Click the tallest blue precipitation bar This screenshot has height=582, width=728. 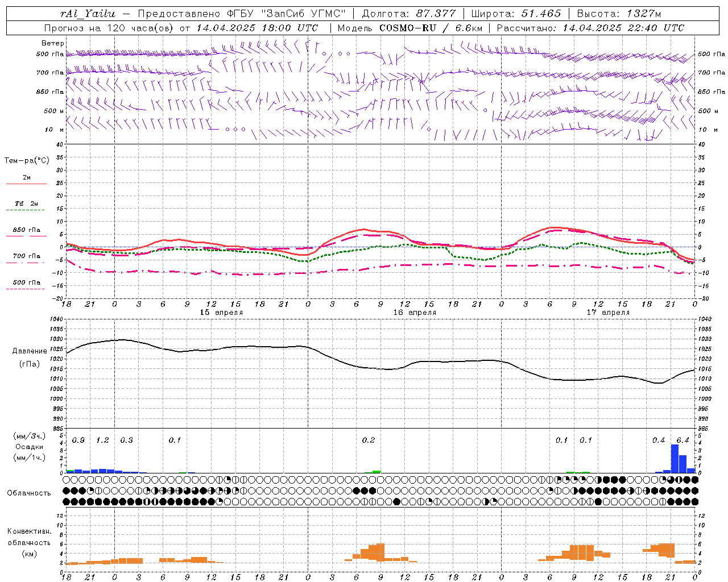click(675, 458)
